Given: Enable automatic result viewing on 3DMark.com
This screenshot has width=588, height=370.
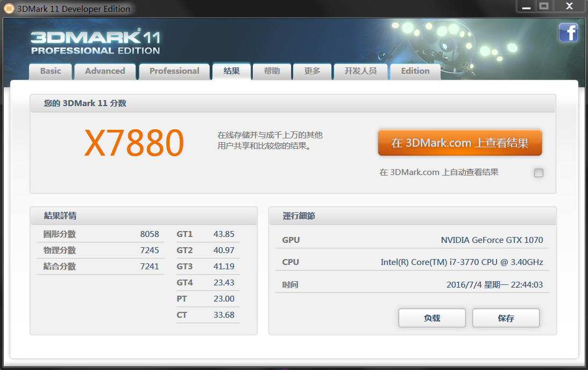Looking at the screenshot, I should coord(538,172).
